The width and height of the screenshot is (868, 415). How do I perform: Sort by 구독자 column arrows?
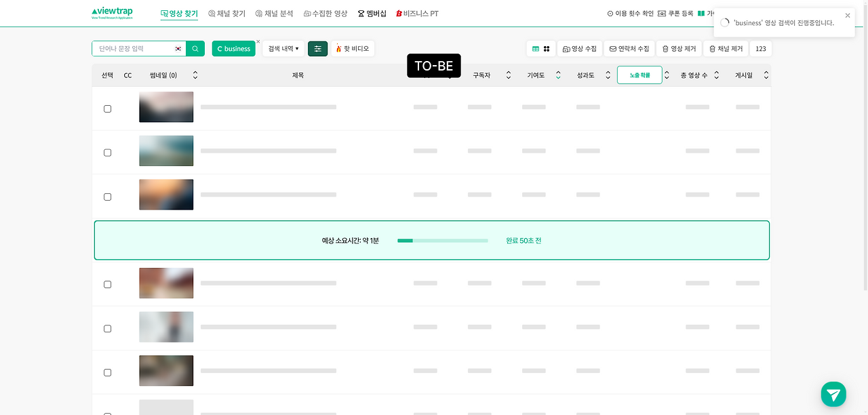click(x=509, y=75)
